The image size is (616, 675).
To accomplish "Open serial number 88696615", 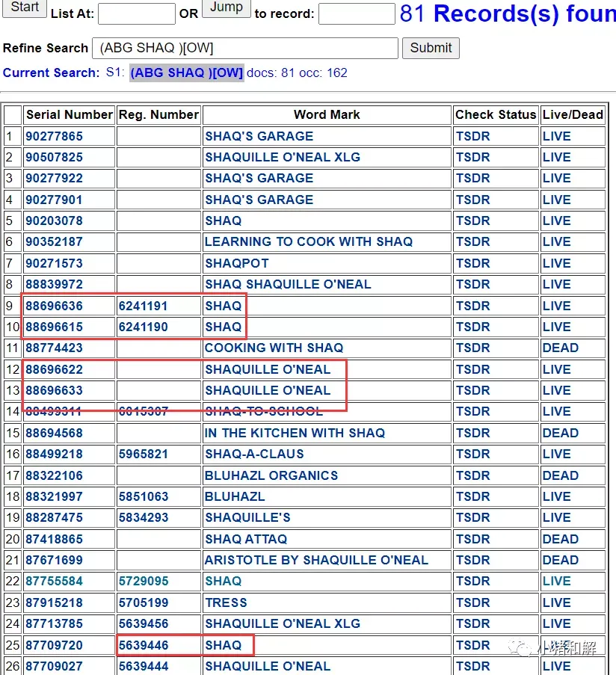I will point(55,327).
